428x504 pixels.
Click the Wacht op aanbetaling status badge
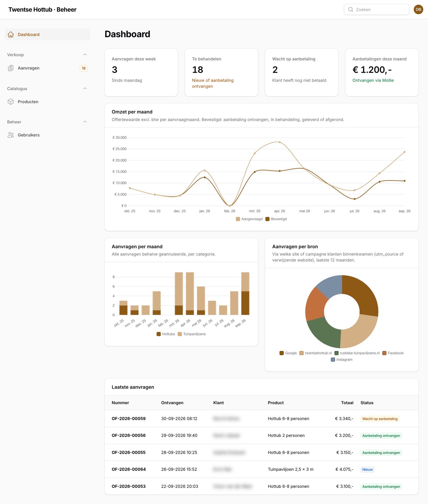(x=380, y=419)
